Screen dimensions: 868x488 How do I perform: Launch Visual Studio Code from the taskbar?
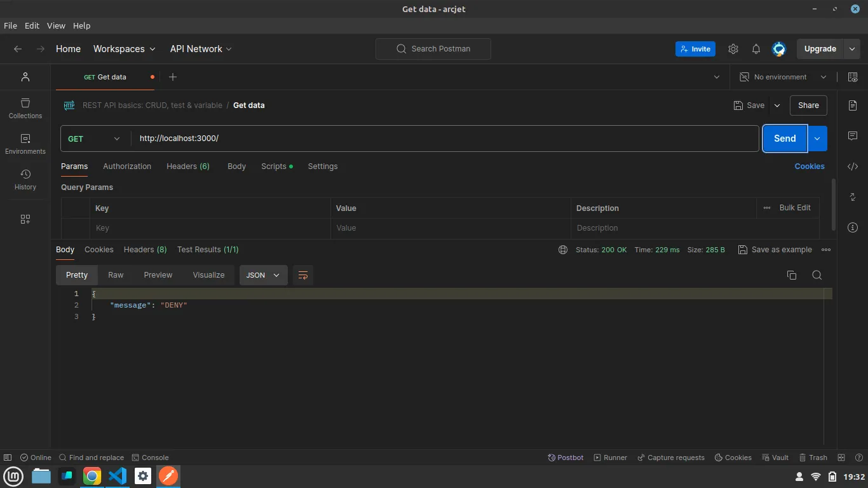(118, 476)
